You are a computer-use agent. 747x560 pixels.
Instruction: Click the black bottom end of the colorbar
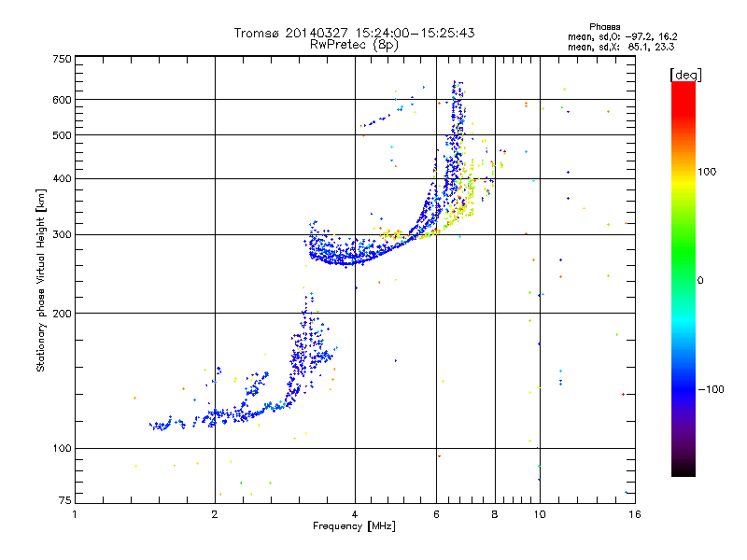pyautogui.click(x=684, y=469)
